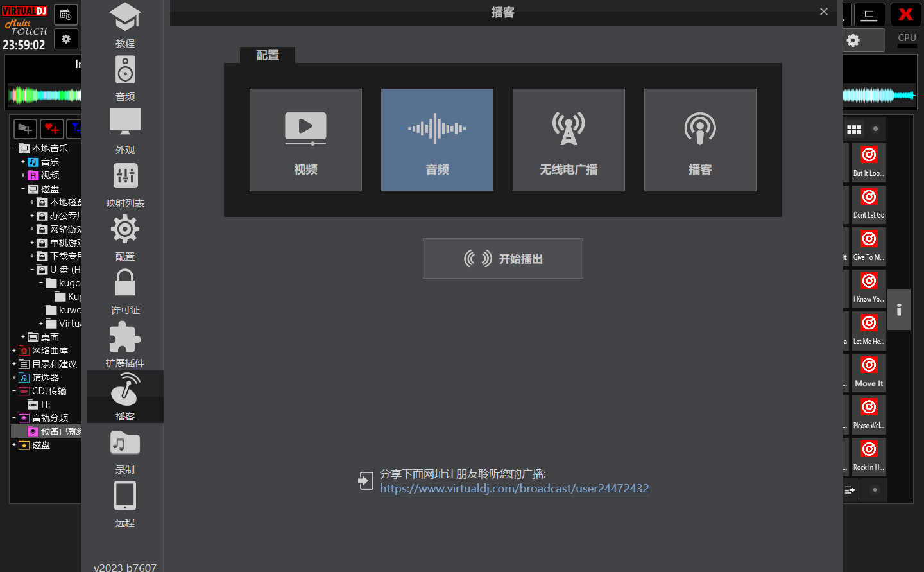
Task: Open the 扩展插件 puzzle piece icon
Action: [x=125, y=344]
